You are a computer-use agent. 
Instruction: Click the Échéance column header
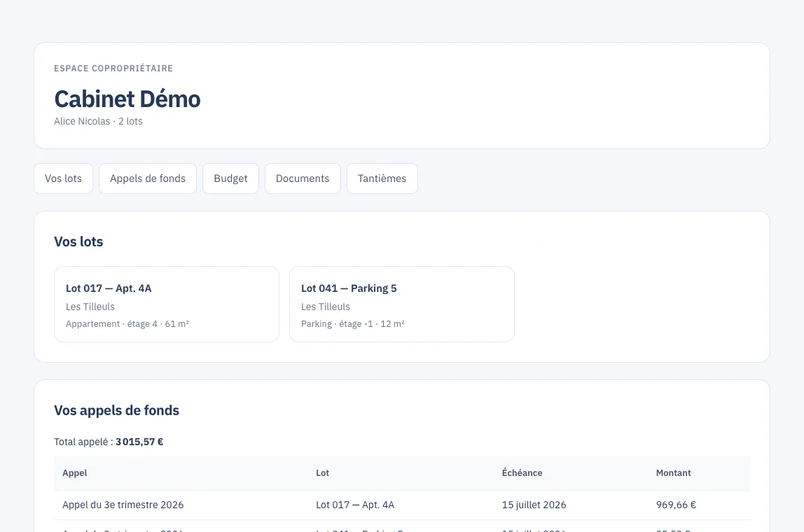[522, 473]
